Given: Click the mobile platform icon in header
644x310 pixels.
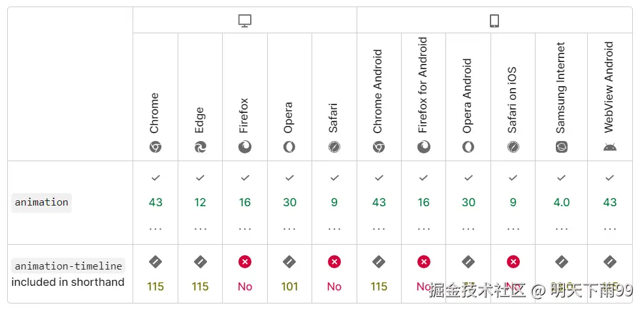Looking at the screenshot, I should point(494,21).
